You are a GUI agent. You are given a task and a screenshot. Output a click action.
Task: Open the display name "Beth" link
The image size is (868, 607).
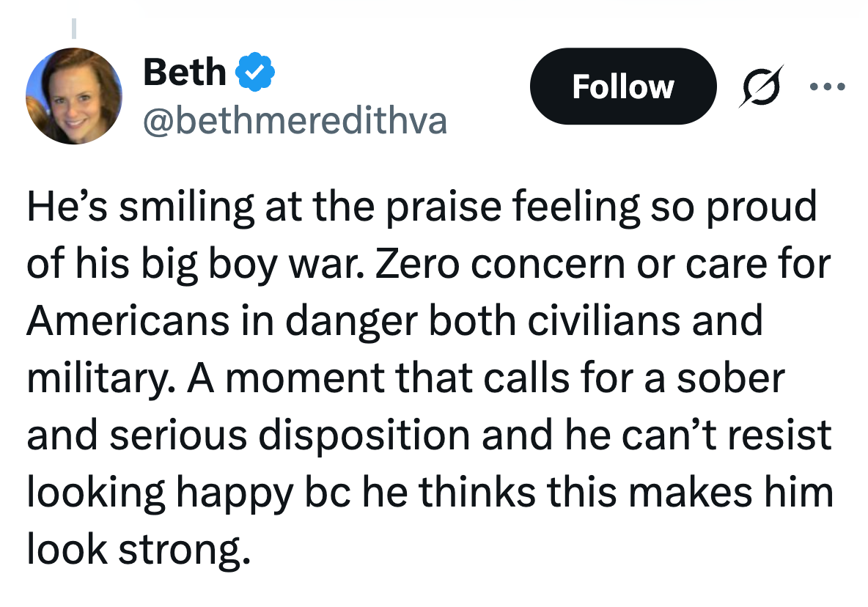click(185, 72)
